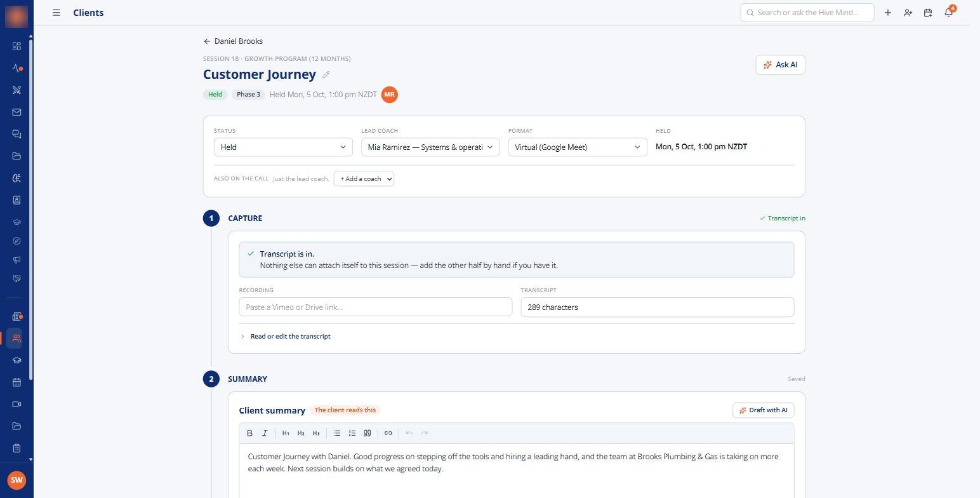Viewport: 980px width, 498px height.
Task: Click the add person icon in top bar
Action: [908, 13]
